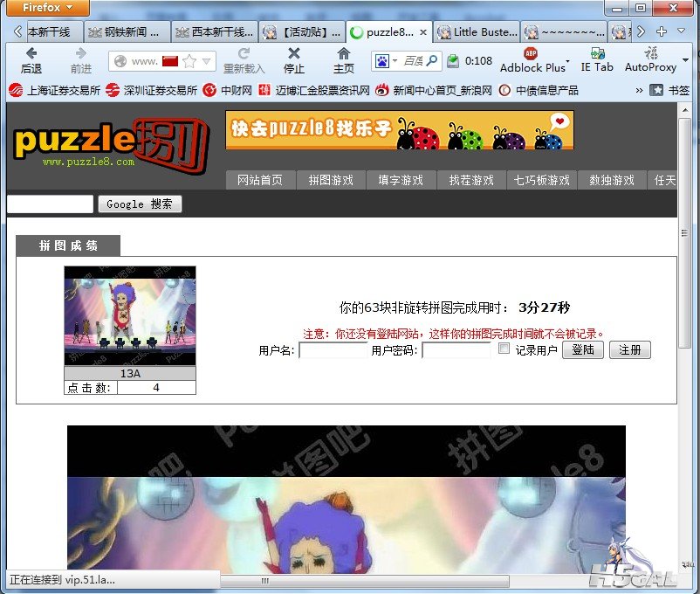The image size is (700, 594).
Task: List all tabs dropdown arrow
Action: coord(682,31)
